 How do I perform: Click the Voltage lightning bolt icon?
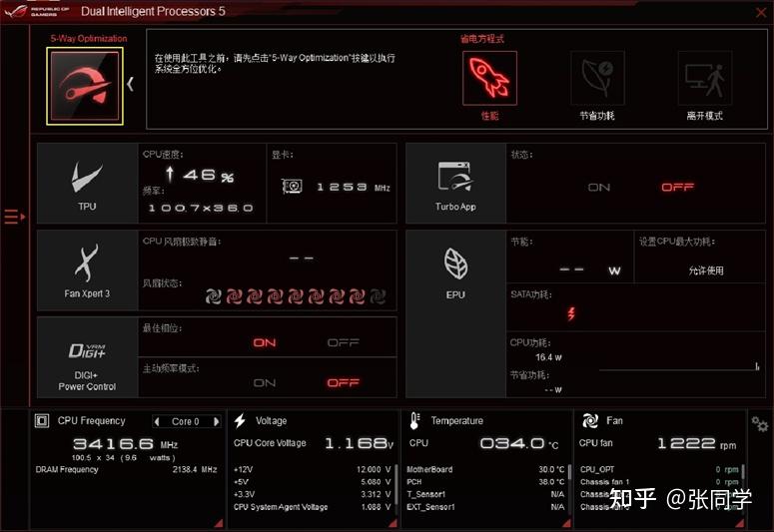[240, 421]
